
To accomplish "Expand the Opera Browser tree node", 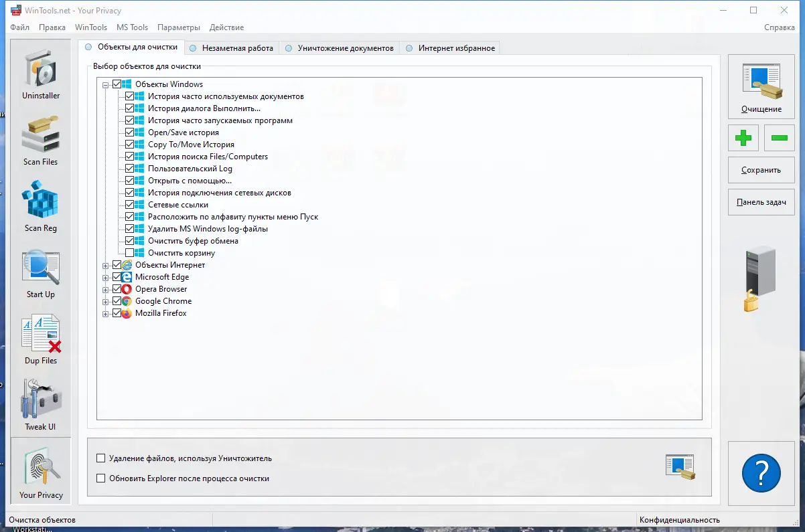I will point(105,290).
